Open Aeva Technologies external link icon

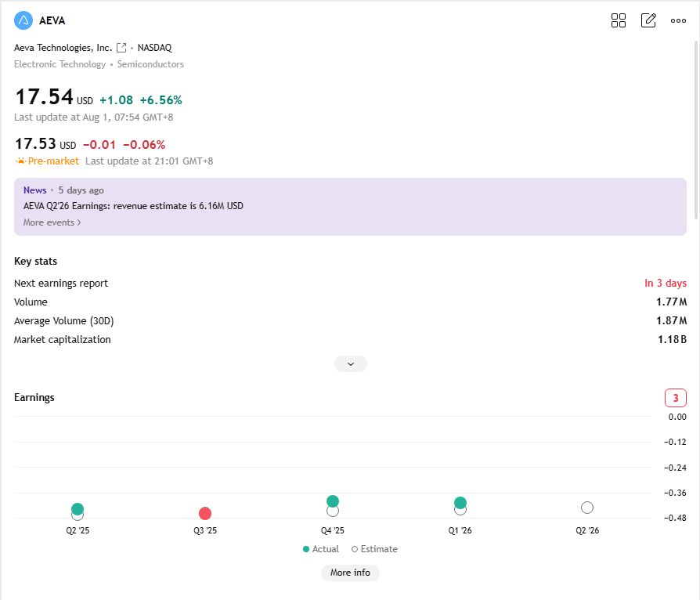[x=121, y=47]
